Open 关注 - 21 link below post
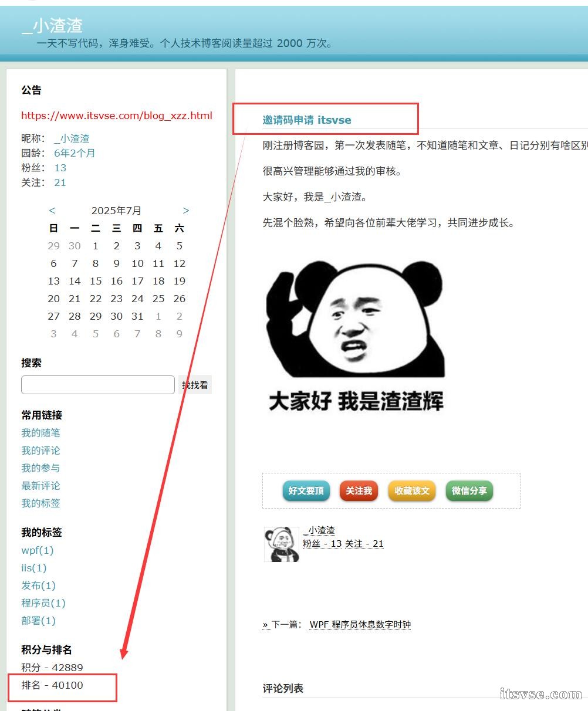The width and height of the screenshot is (588, 711). tap(364, 544)
